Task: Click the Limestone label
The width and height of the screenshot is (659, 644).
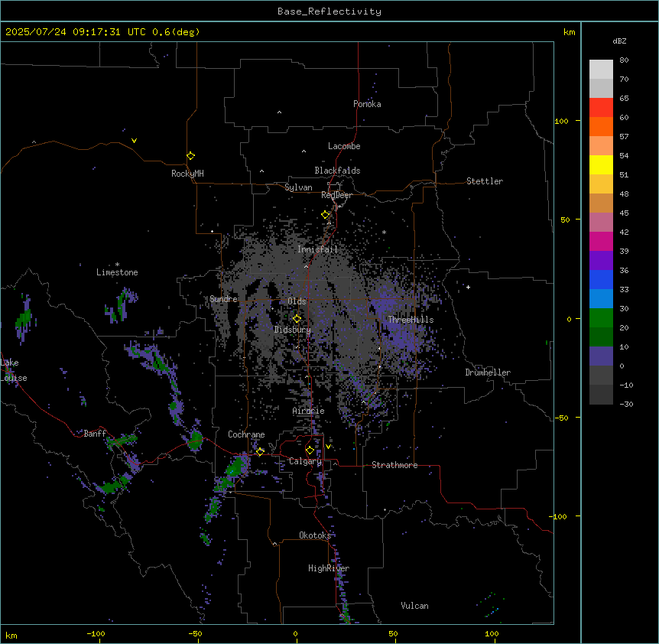Action: pos(117,272)
